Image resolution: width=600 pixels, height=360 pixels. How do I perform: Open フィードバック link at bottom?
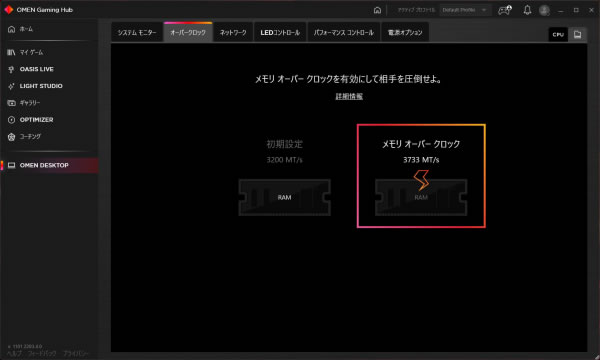click(42, 353)
